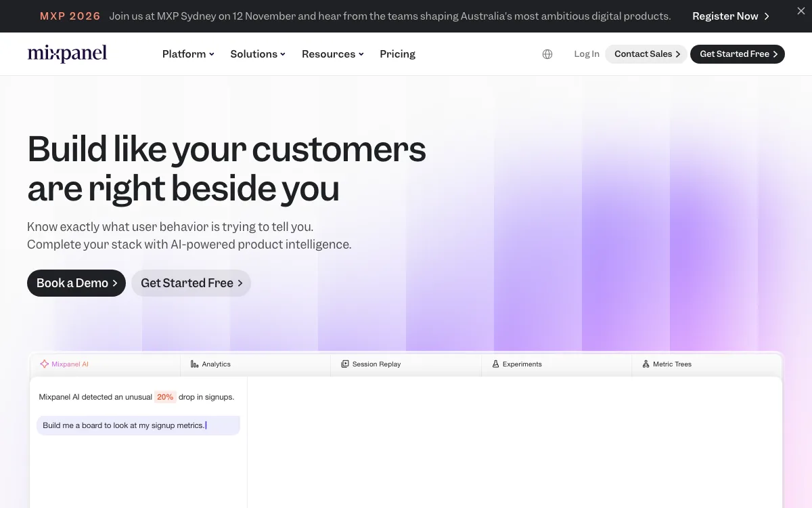Screen dimensions: 812x508
Task: Close the MXP 2026 announcement banner
Action: (x=801, y=12)
